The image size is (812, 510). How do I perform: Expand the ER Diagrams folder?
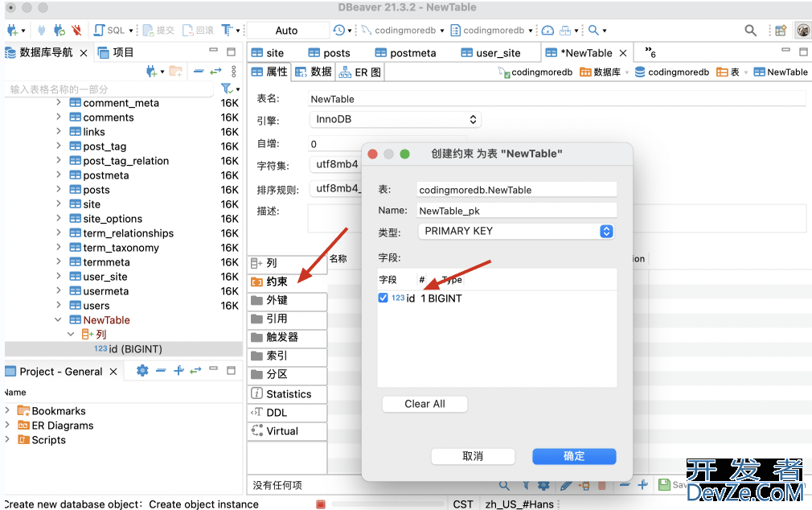point(7,425)
